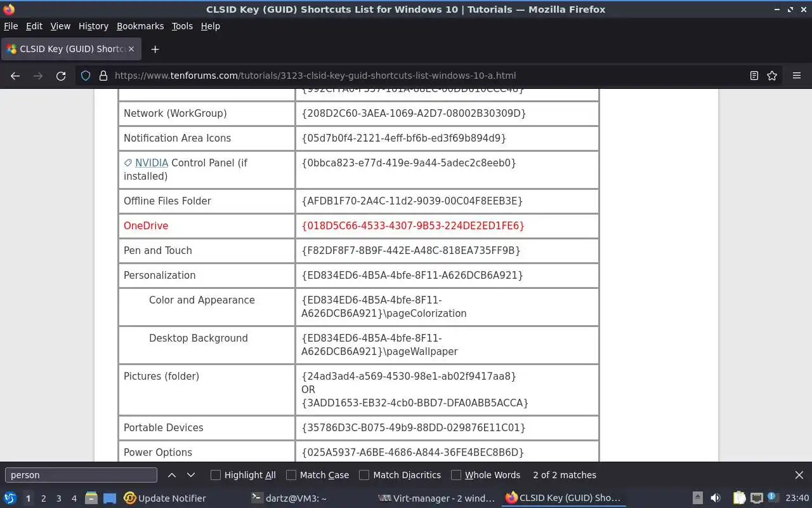Open the Bookmarks menu
Image resolution: width=812 pixels, height=508 pixels.
140,26
